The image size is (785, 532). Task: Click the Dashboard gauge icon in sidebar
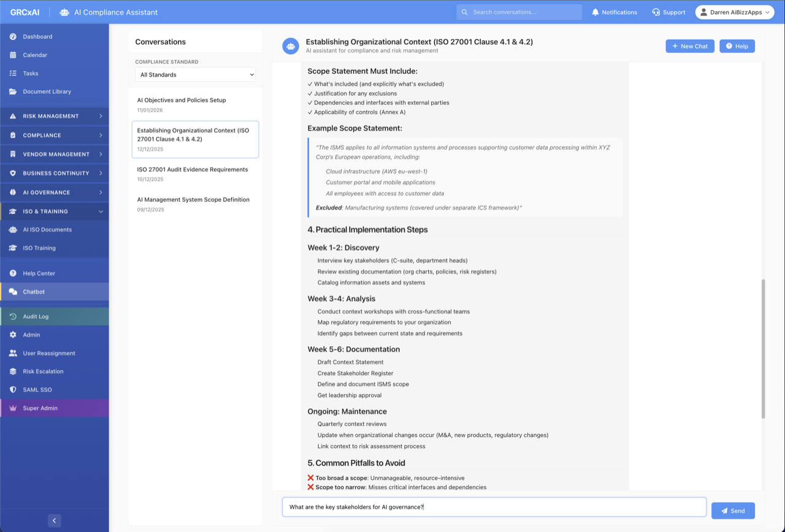coord(13,37)
